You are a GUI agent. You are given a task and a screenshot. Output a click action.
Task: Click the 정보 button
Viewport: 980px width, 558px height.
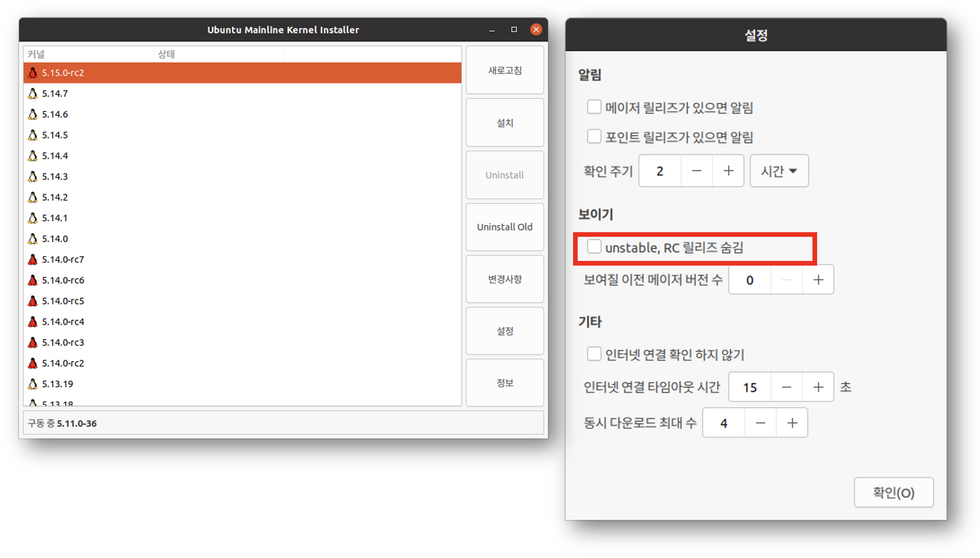coord(505,383)
